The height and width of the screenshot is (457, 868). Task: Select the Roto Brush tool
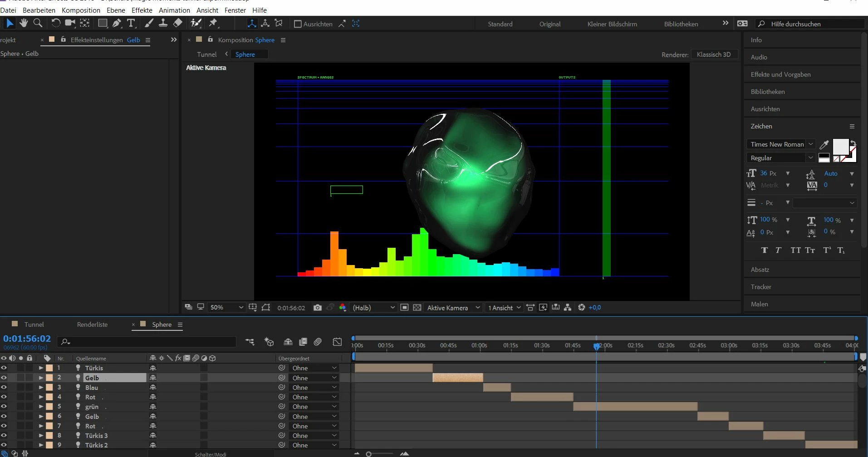tap(196, 23)
